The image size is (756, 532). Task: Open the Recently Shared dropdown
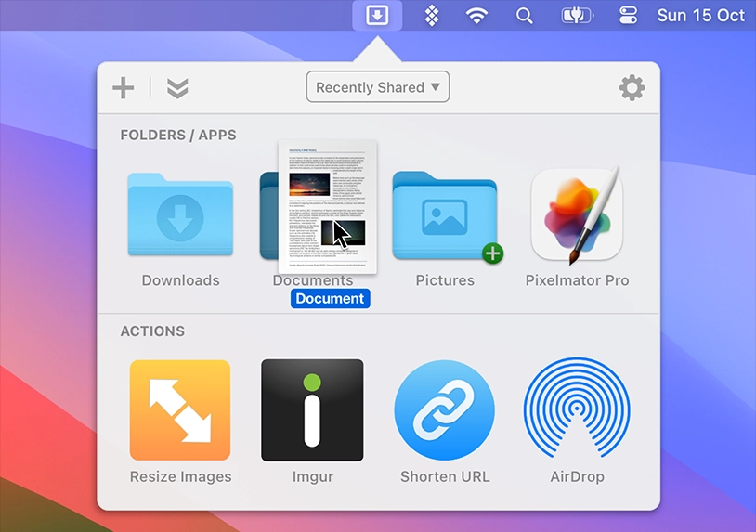pos(378,87)
